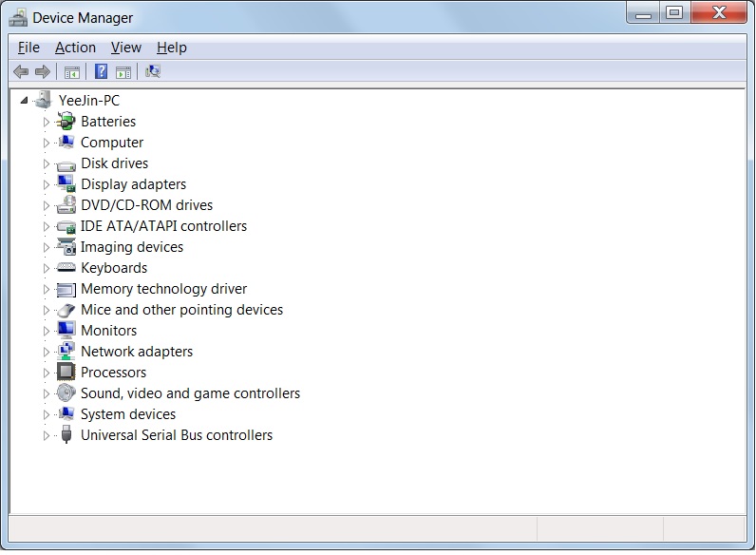Click the Display adapters category icon
Image resolution: width=756 pixels, height=555 pixels.
coord(66,183)
